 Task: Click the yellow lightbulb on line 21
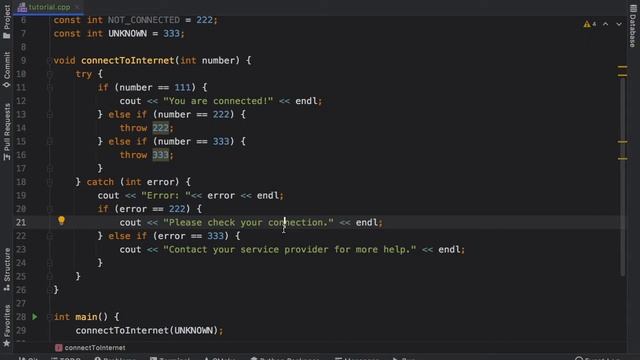pyautogui.click(x=61, y=221)
